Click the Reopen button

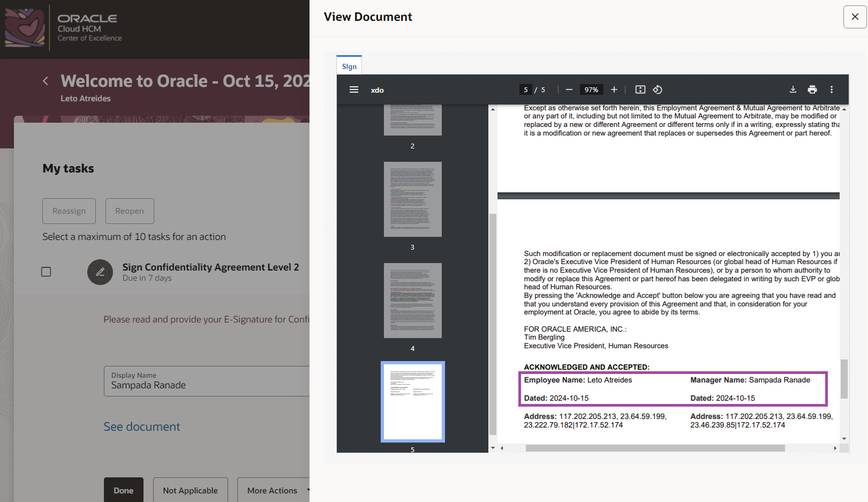coord(130,211)
